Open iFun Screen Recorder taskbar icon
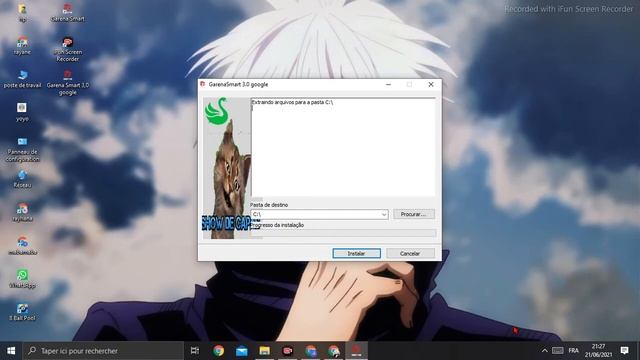640x360 pixels. 287,351
